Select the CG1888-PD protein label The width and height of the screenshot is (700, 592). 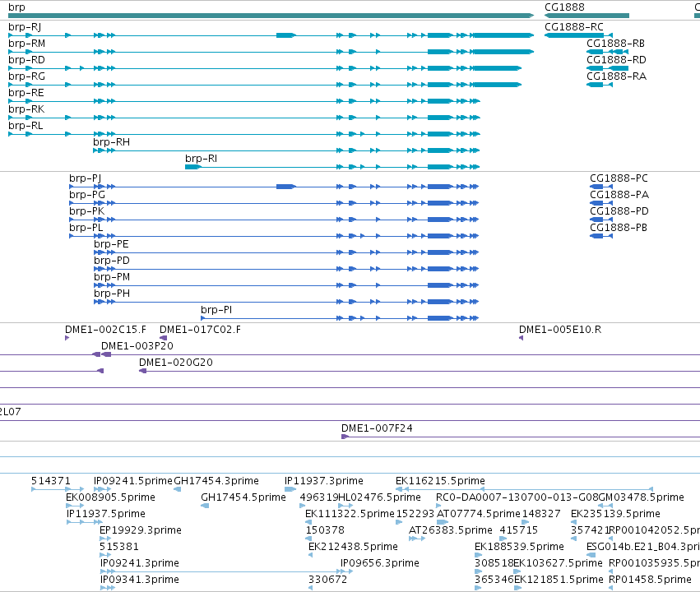tap(619, 211)
